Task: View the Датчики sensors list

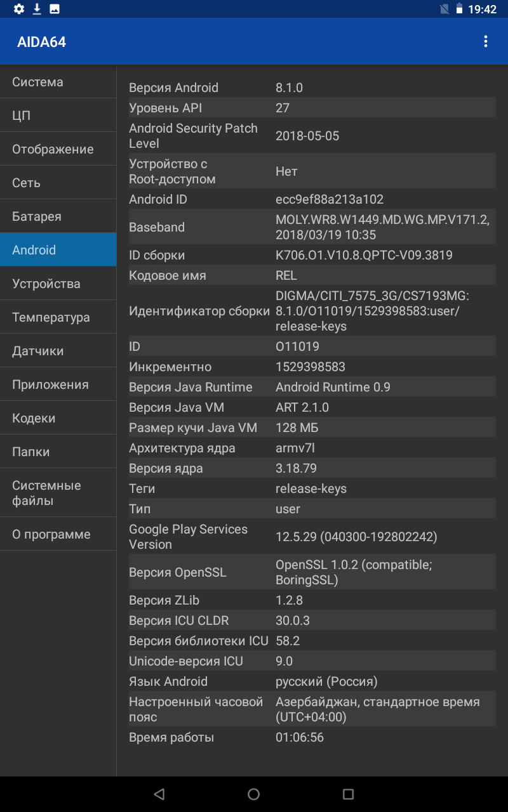Action: [x=58, y=351]
